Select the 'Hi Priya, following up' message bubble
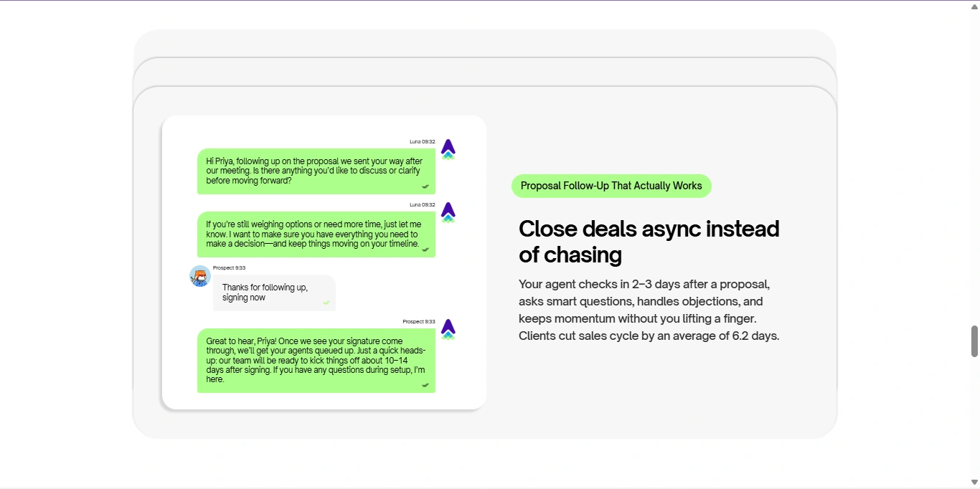 click(x=316, y=171)
